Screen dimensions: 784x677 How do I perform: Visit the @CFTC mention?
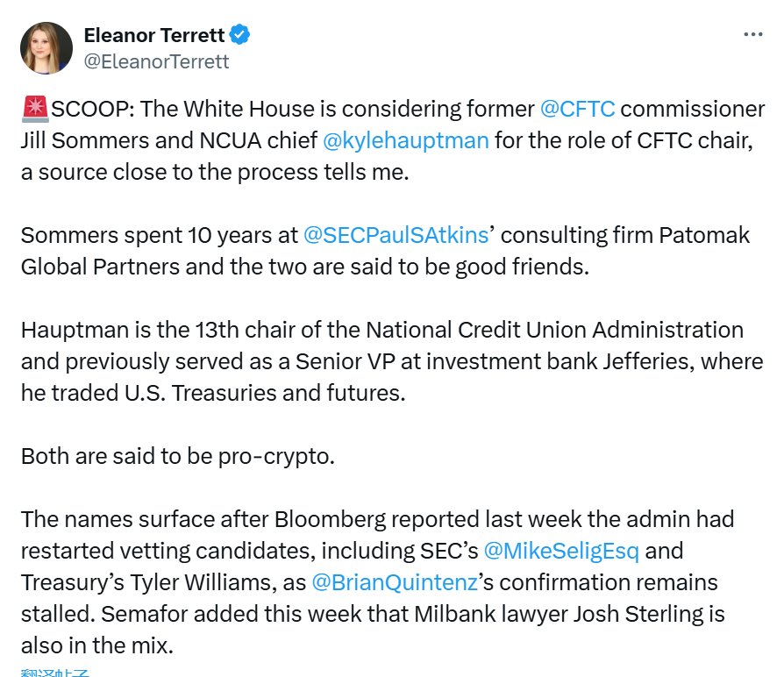577,110
